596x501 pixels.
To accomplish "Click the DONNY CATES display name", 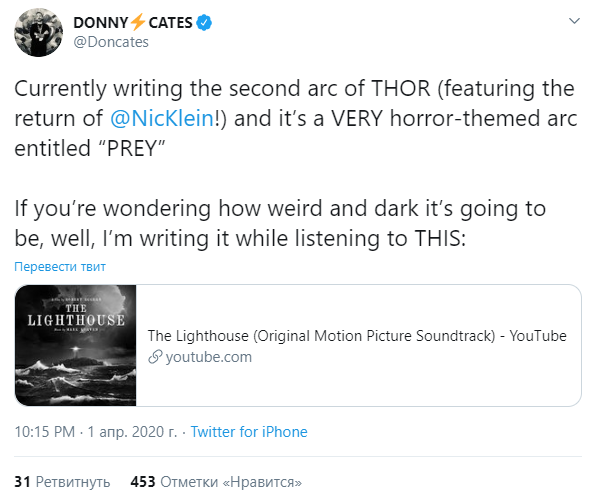I will (x=133, y=22).
